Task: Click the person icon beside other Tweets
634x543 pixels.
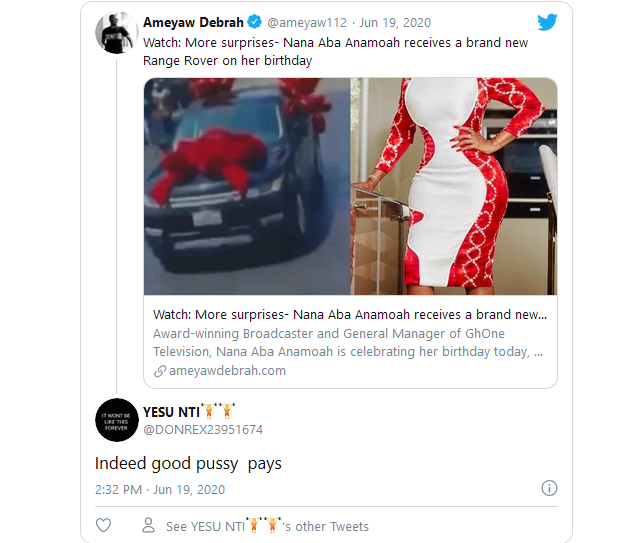Action: [x=148, y=525]
